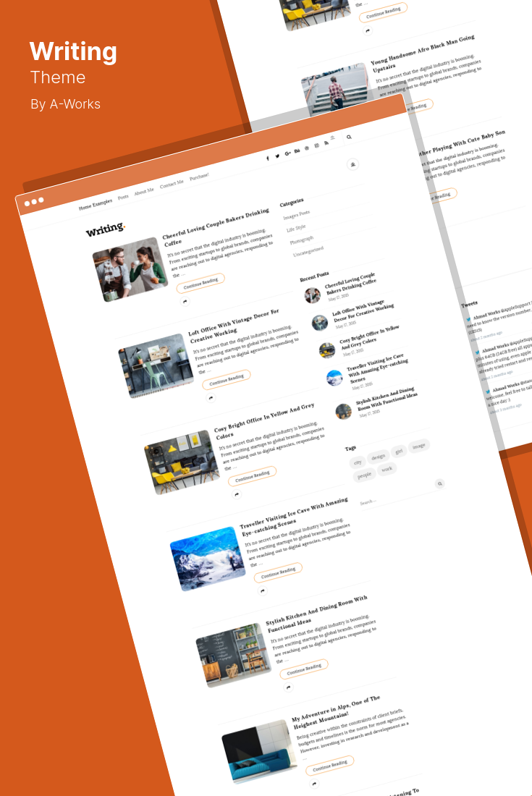The width and height of the screenshot is (532, 796).
Task: Open Loft Office With Vintage Decor title
Action: (234, 325)
